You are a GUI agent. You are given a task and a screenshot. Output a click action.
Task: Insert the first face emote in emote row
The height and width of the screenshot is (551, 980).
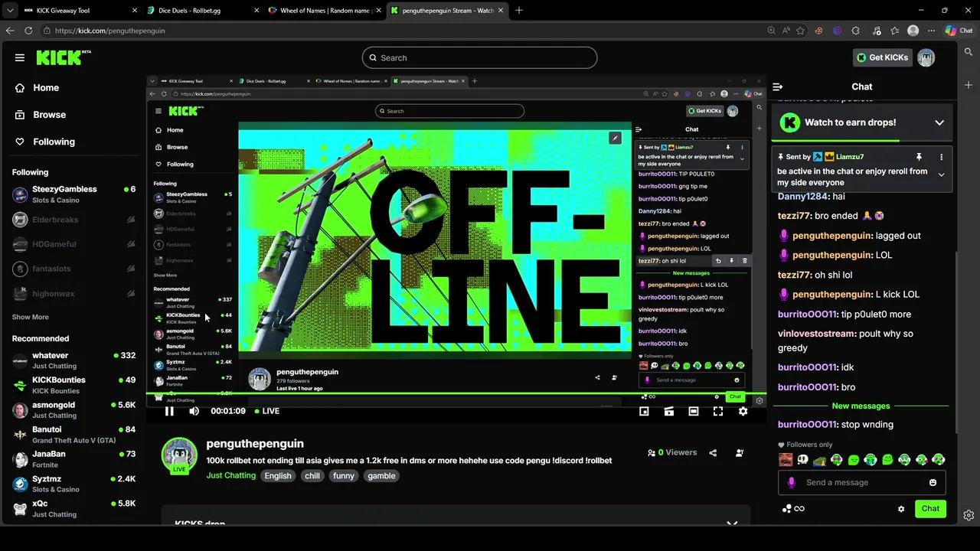(x=786, y=460)
